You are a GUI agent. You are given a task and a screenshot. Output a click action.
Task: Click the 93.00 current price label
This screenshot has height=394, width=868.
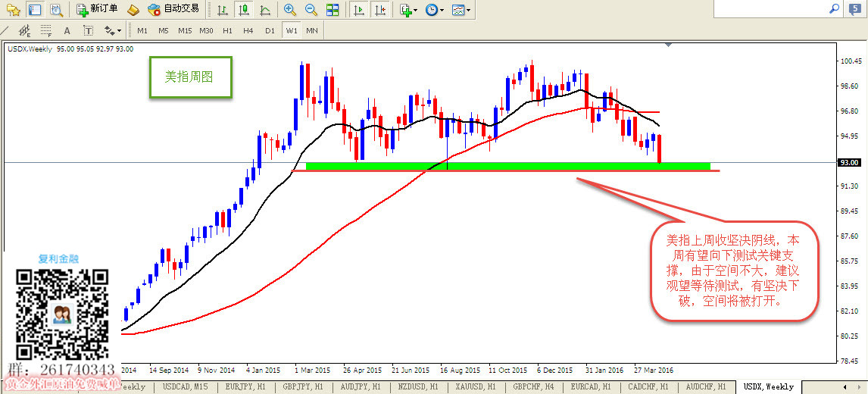click(x=850, y=162)
